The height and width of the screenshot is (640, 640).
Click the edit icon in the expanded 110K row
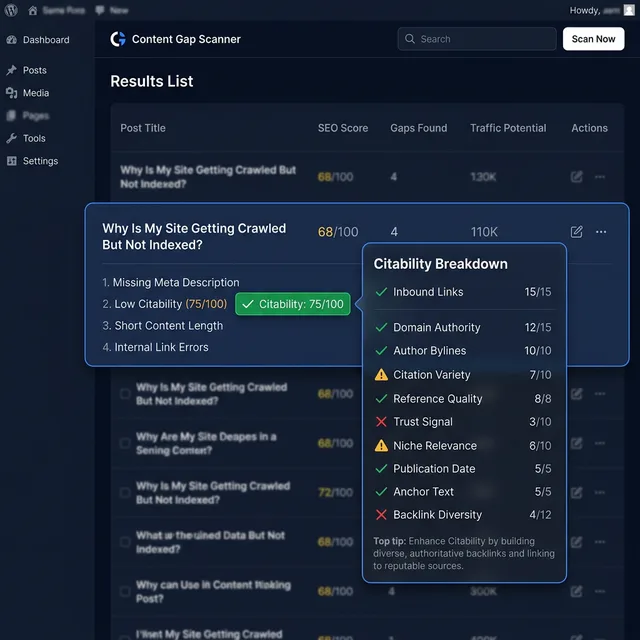(576, 232)
